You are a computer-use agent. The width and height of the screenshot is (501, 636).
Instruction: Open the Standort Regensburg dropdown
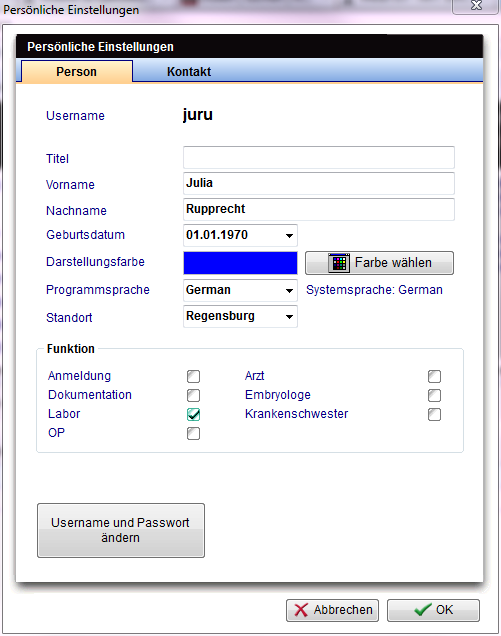point(289,317)
